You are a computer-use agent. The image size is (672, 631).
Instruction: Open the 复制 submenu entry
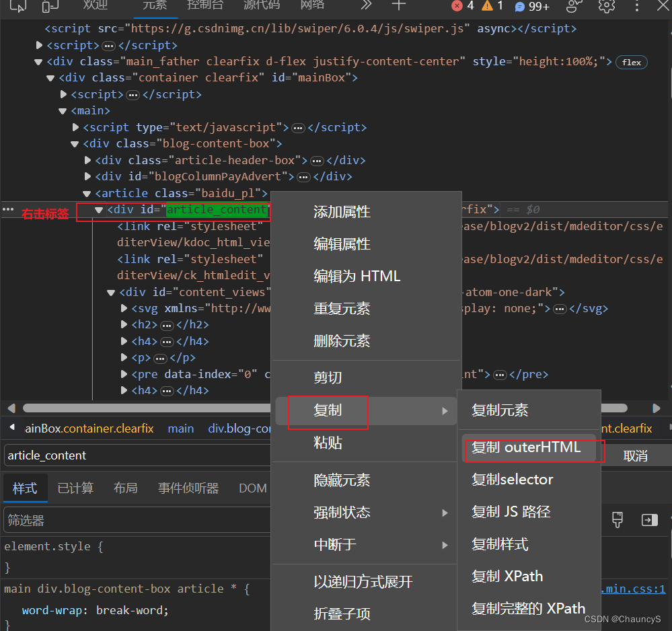point(367,410)
